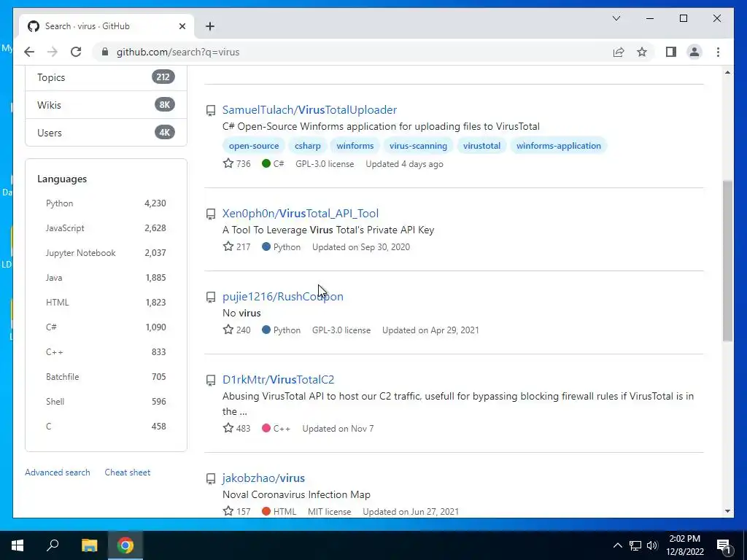Open pujie1216/RushCoupon repository

282,296
